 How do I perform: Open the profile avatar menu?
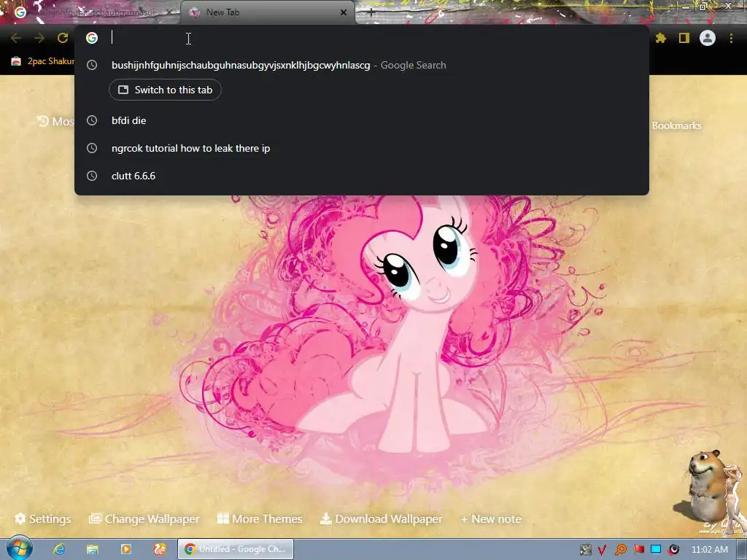pyautogui.click(x=708, y=38)
